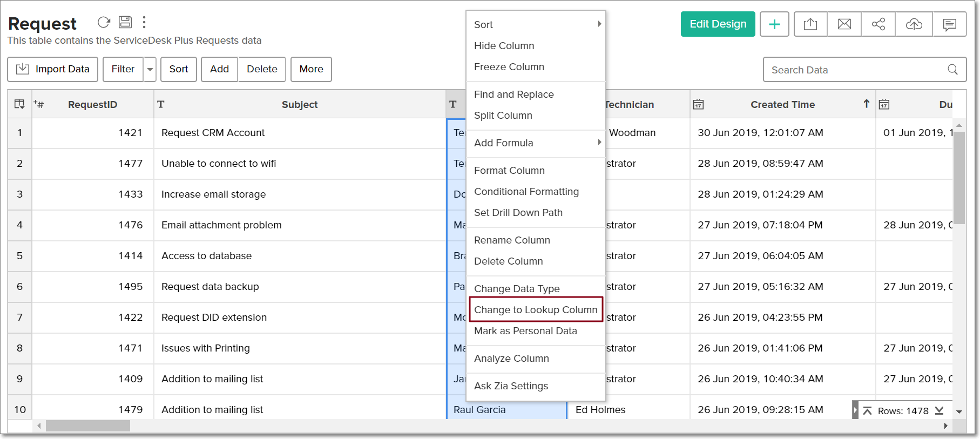Click the horizontal scrollbar thumb at bottom
This screenshot has height=439, width=980.
87,426
